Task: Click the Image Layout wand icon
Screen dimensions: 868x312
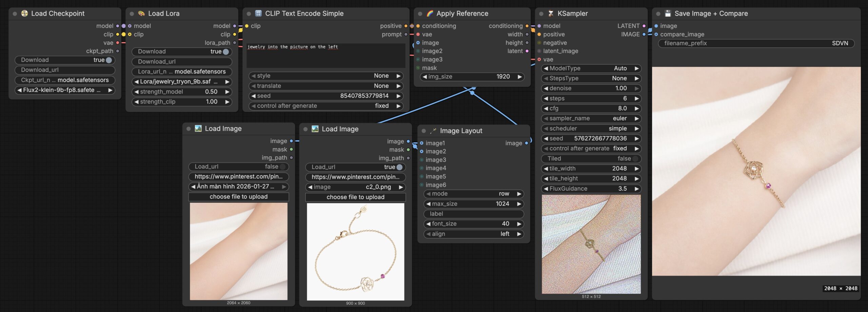Action: pyautogui.click(x=433, y=131)
